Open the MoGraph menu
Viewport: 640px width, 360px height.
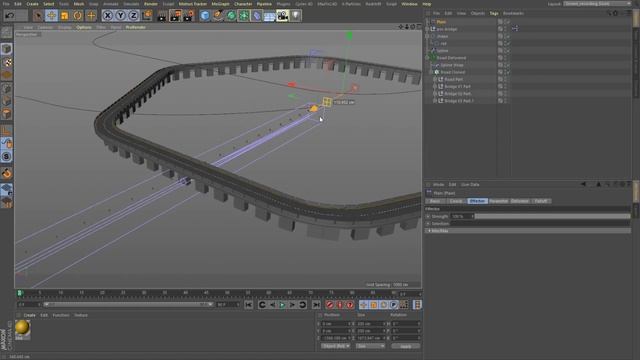(220, 4)
